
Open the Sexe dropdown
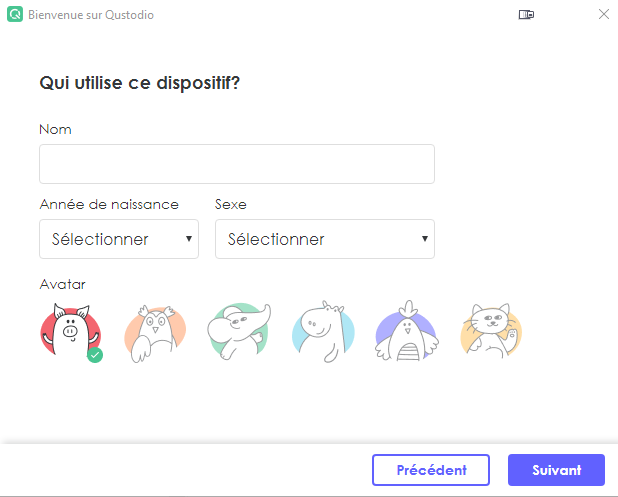click(325, 239)
